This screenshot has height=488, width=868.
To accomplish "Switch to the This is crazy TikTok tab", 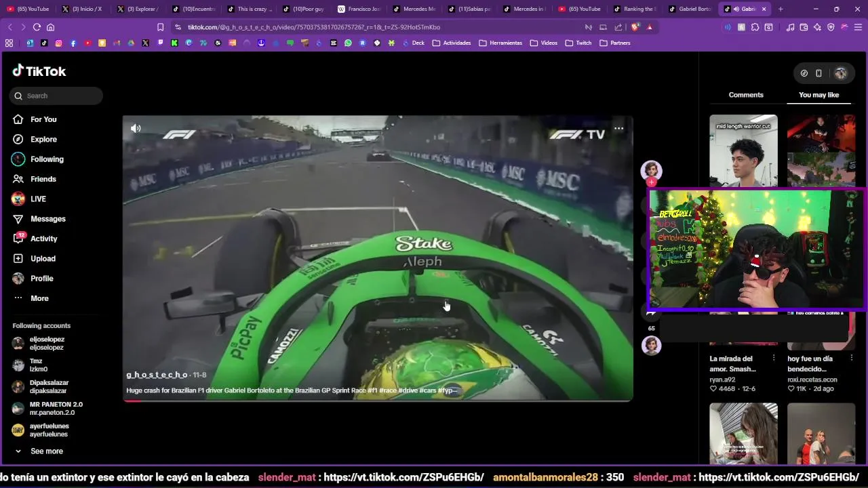I will (x=248, y=9).
